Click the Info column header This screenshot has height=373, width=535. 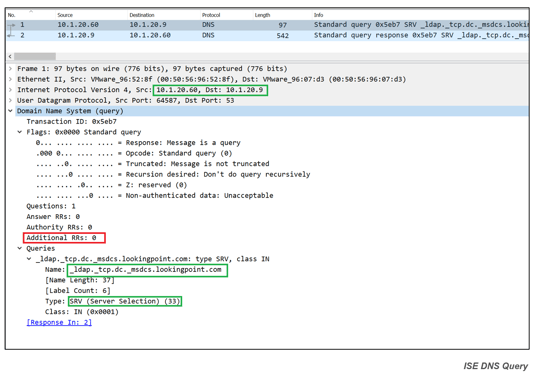318,15
